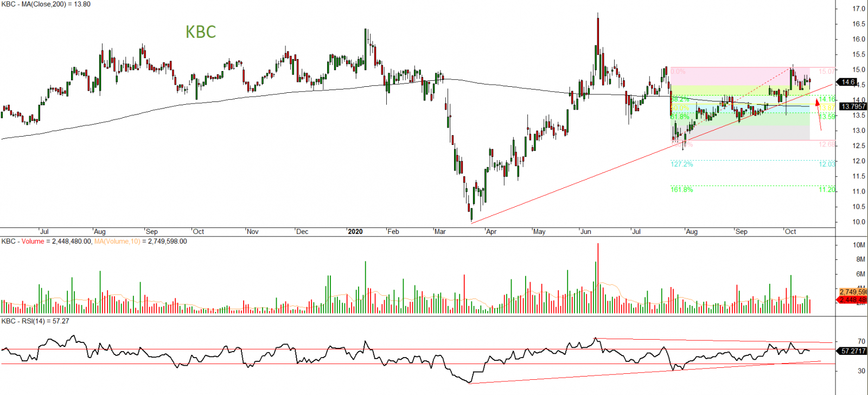Screen dimensions: 868x395
Task: Click the 'Mar' month on time axis
Action: [440, 232]
